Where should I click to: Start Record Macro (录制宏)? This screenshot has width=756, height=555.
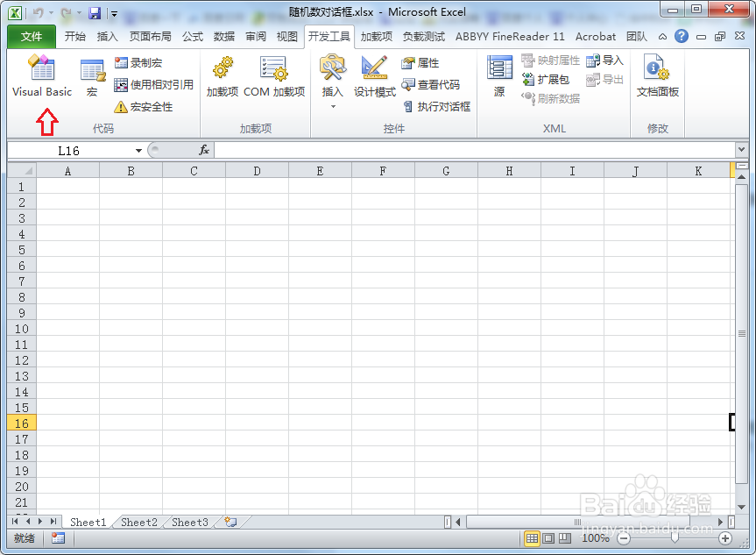coord(138,63)
